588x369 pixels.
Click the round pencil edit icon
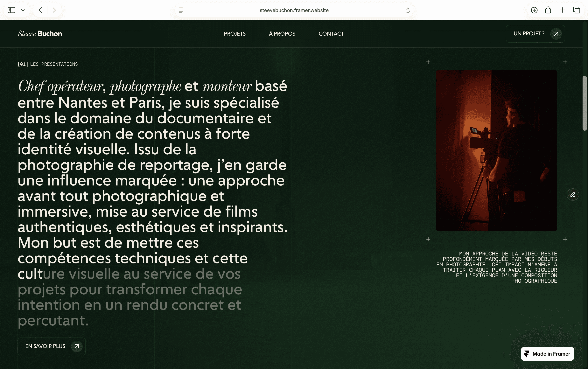(572, 195)
